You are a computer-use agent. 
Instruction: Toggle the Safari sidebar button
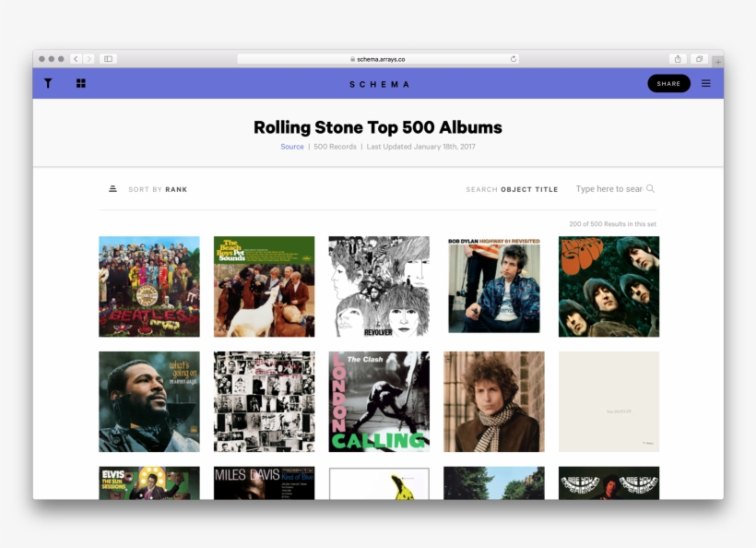click(x=109, y=59)
